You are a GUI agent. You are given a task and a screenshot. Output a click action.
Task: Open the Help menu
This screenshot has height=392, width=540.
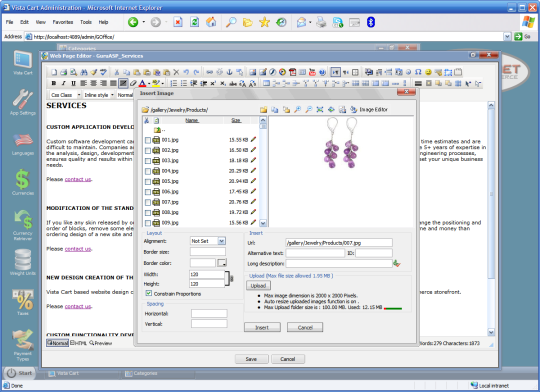(x=103, y=22)
